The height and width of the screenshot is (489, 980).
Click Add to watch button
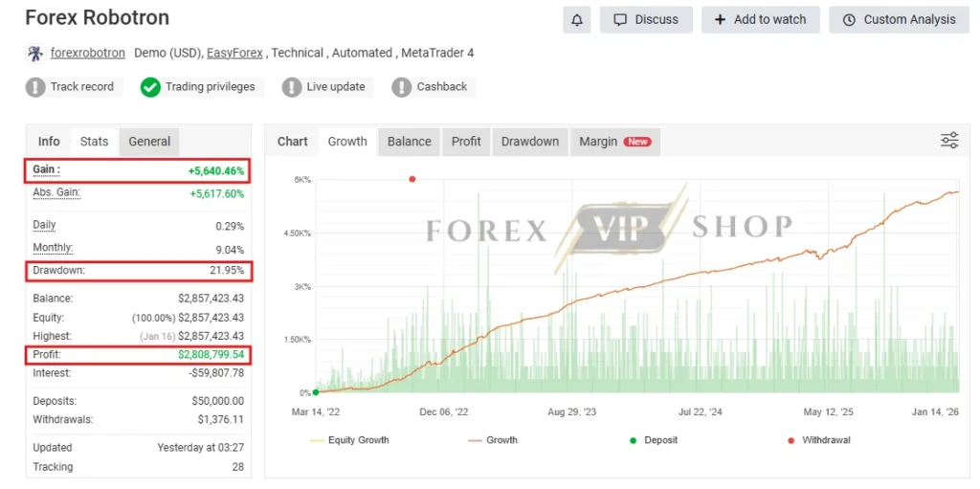click(x=761, y=20)
